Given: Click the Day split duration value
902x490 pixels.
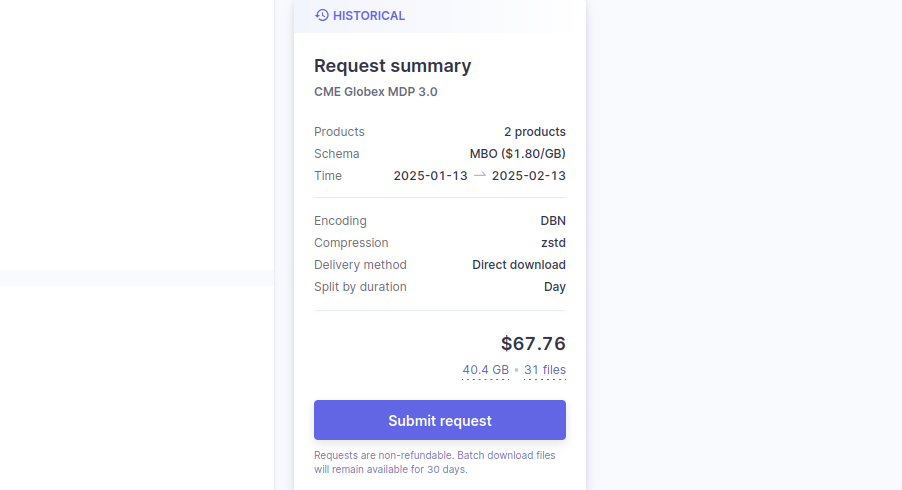Looking at the screenshot, I should 555,287.
